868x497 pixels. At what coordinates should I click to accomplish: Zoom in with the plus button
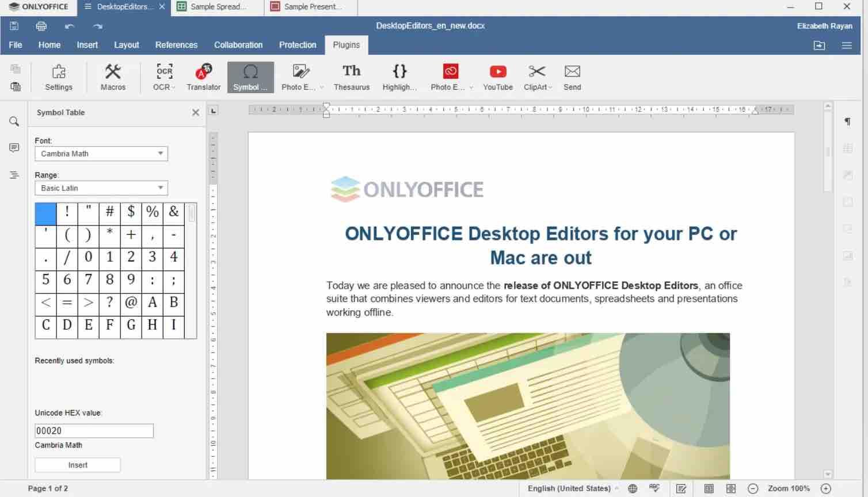[826, 488]
